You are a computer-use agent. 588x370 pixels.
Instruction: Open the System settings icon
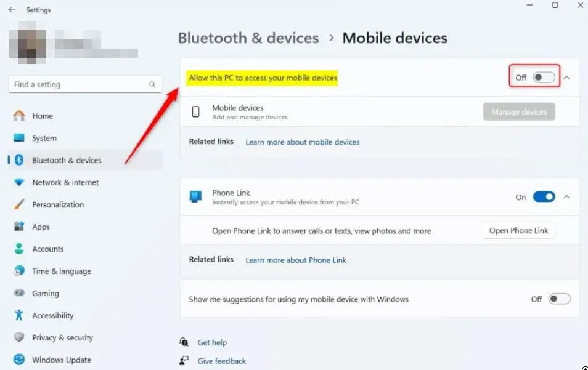pos(19,138)
